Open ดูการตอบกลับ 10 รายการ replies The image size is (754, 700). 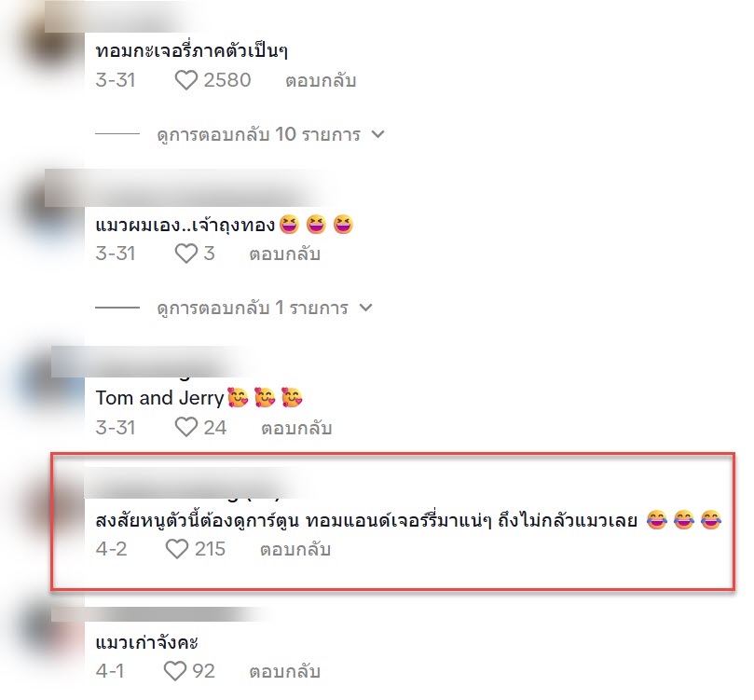(x=259, y=134)
